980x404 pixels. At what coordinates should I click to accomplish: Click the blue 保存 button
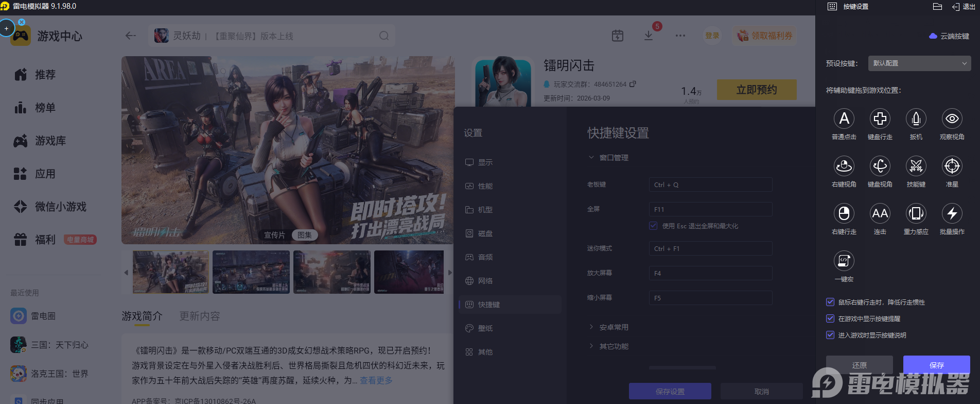[x=936, y=365]
